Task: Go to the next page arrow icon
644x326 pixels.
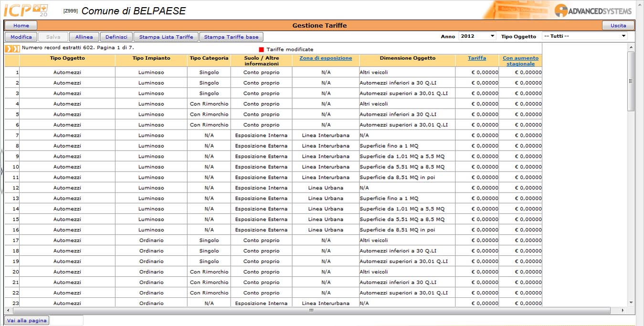Action: (x=8, y=48)
